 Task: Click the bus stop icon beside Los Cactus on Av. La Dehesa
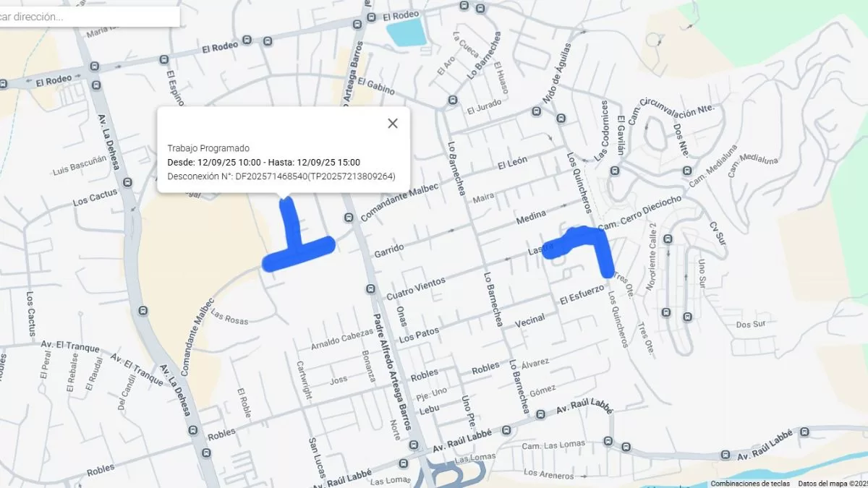click(128, 182)
